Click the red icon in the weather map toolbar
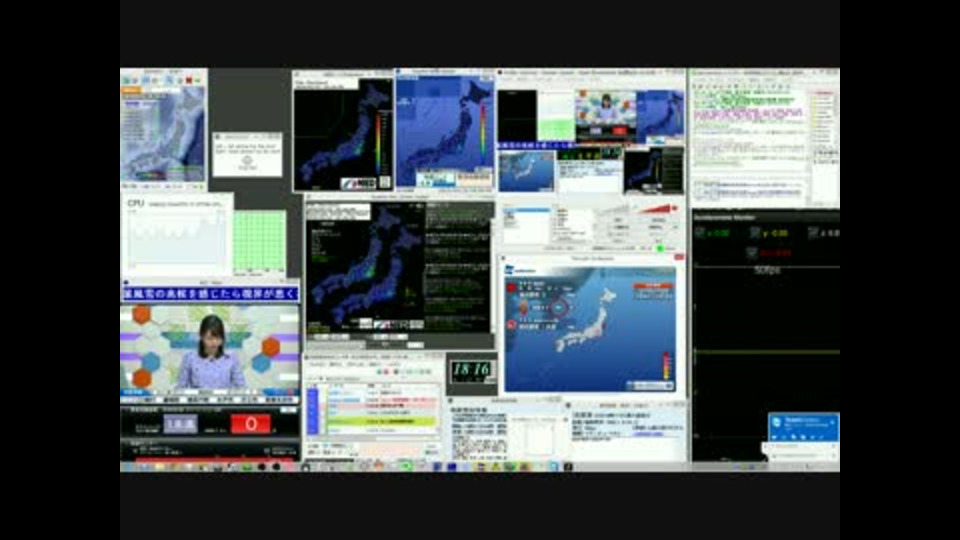The height and width of the screenshot is (540, 960). [189, 80]
